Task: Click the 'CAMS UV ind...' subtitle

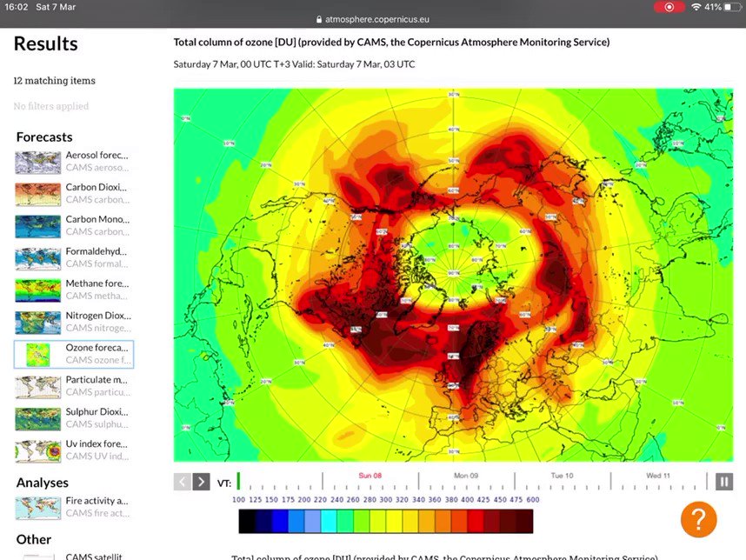Action: [x=97, y=457]
